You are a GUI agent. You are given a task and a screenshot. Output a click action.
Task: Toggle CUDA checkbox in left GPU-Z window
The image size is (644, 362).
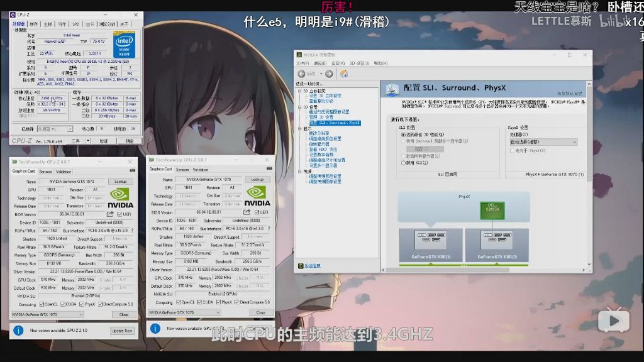[x=63, y=305]
